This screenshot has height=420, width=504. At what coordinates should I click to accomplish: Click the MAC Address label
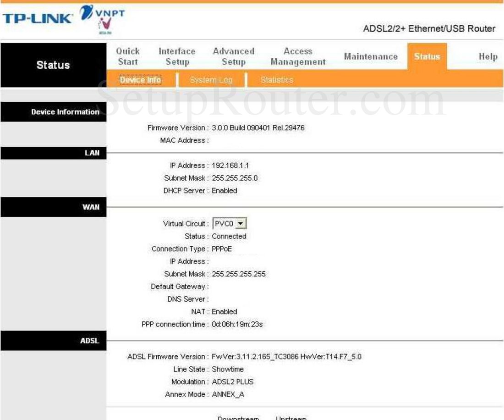[185, 140]
